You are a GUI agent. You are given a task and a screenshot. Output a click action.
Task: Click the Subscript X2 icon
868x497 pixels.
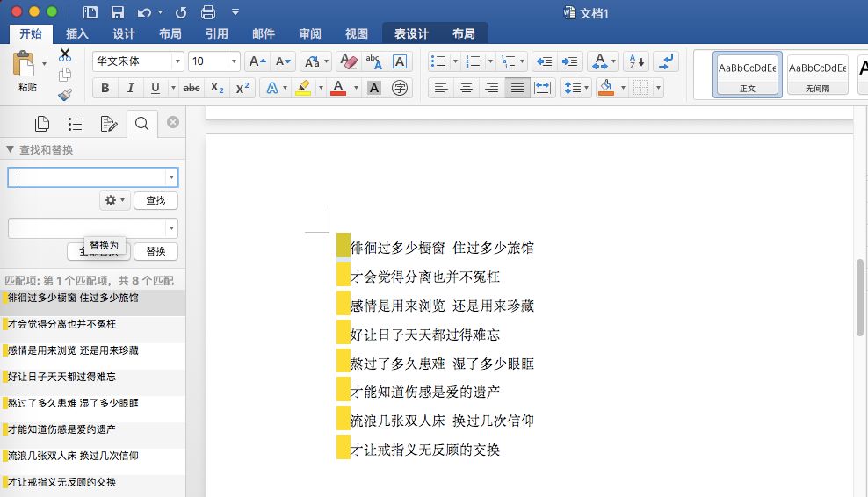(x=217, y=88)
